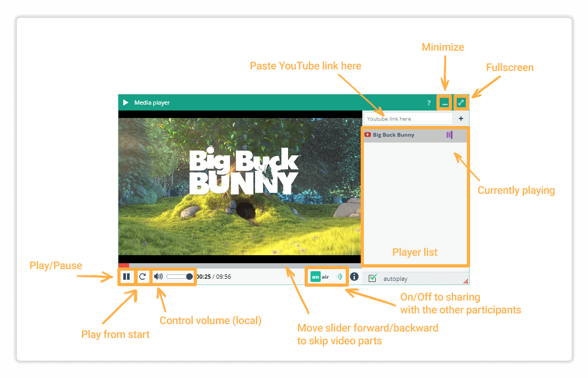588x378 pixels.
Task: Click the autoplay label text
Action: coord(395,279)
